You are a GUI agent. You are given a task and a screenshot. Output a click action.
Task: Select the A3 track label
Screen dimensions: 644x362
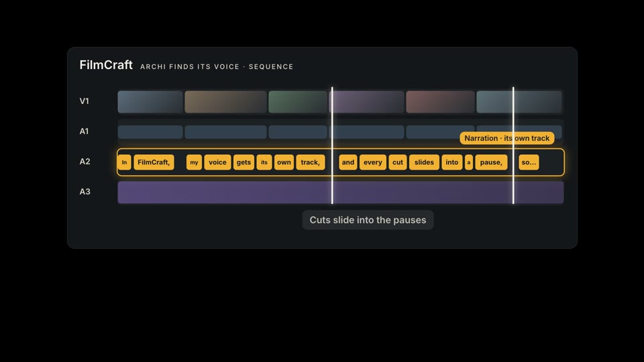pos(85,192)
